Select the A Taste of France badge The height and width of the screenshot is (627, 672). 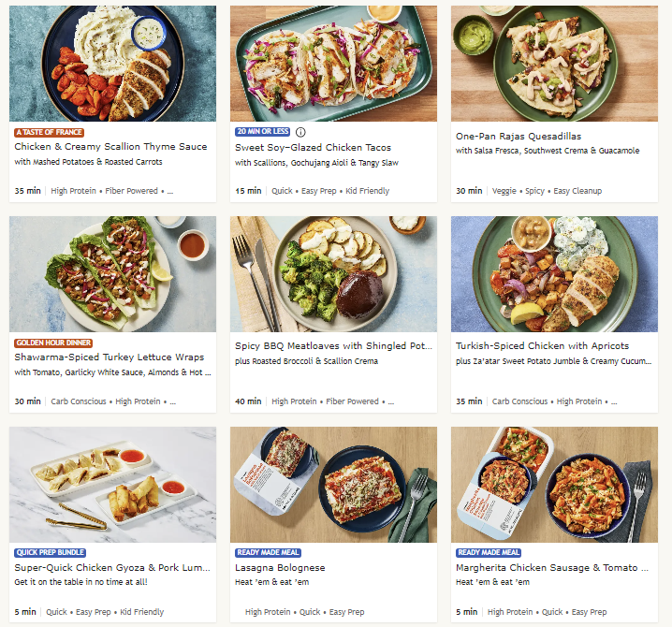(49, 132)
